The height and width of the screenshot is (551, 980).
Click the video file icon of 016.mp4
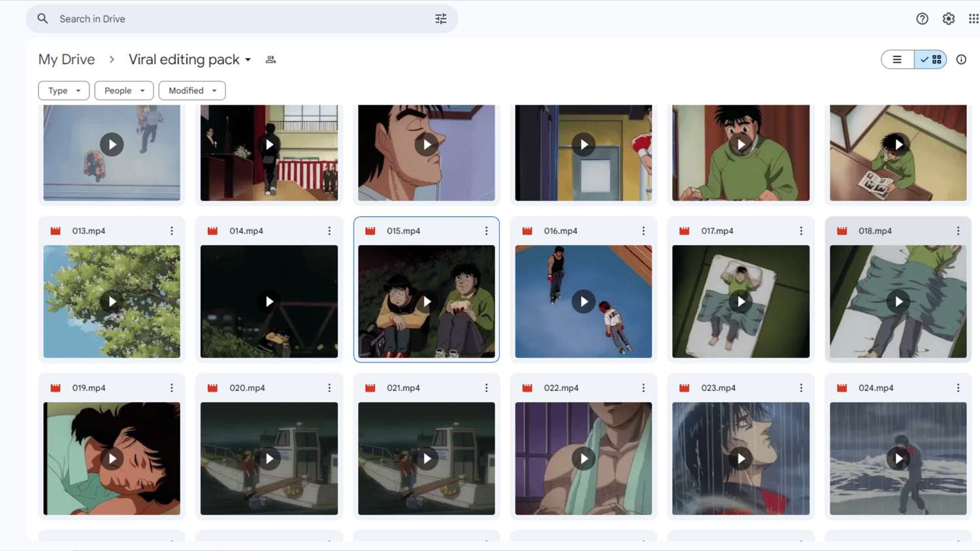pos(527,231)
